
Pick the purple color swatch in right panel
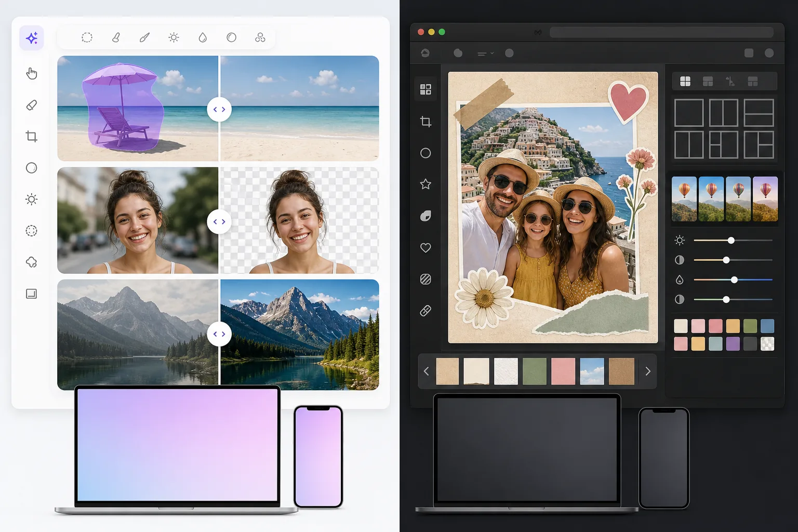(733, 343)
